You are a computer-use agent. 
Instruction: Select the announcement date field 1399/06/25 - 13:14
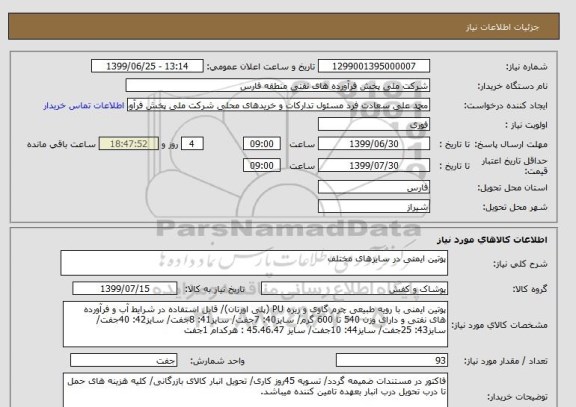147,66
